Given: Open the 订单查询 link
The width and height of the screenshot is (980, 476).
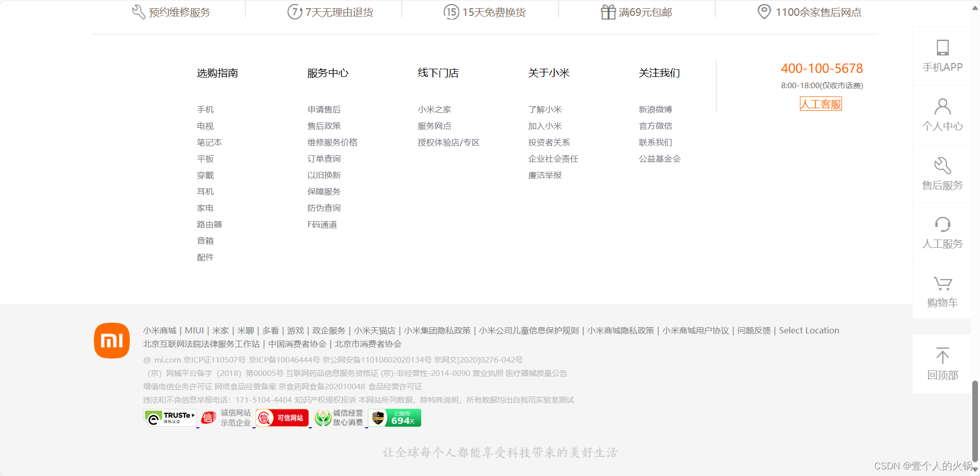Looking at the screenshot, I should (x=324, y=158).
